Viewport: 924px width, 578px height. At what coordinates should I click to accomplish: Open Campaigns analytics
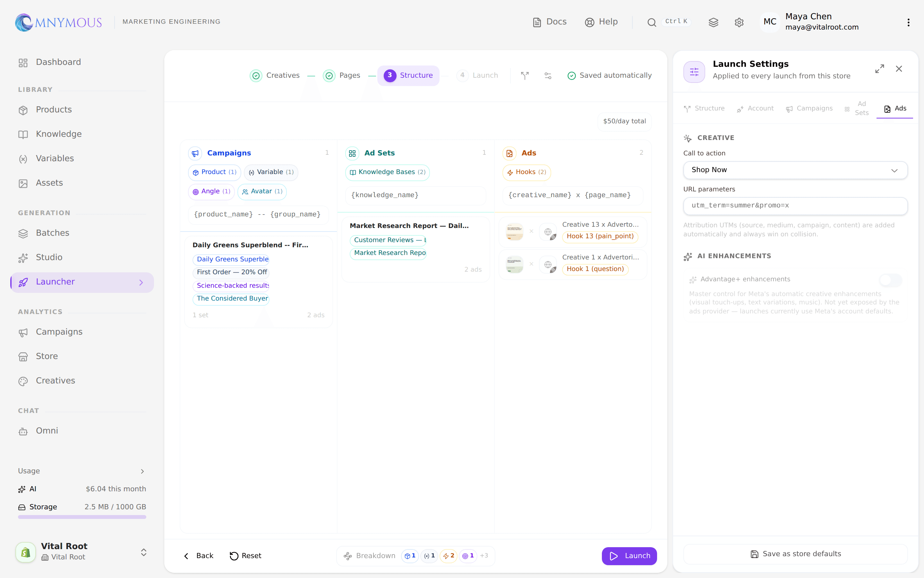(x=82, y=332)
